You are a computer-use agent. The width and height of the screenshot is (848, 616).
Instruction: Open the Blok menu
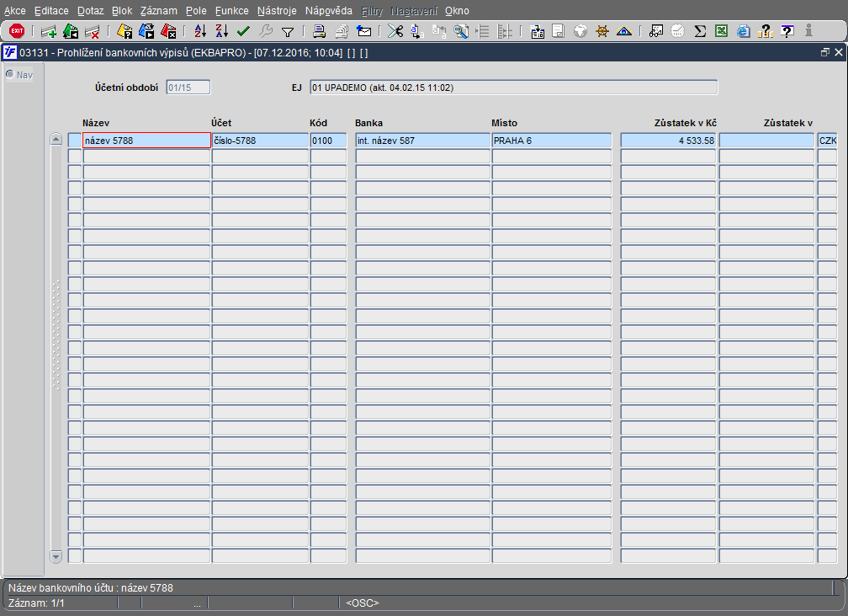click(122, 11)
